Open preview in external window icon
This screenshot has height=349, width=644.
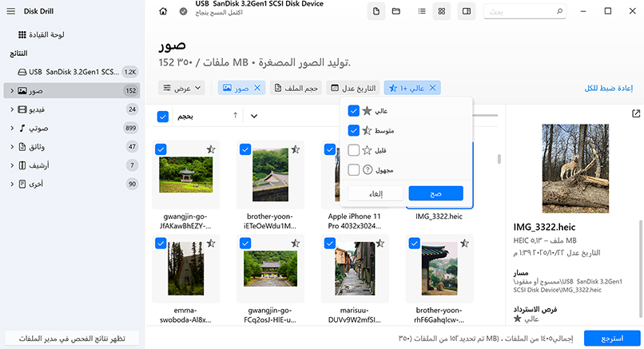[636, 113]
